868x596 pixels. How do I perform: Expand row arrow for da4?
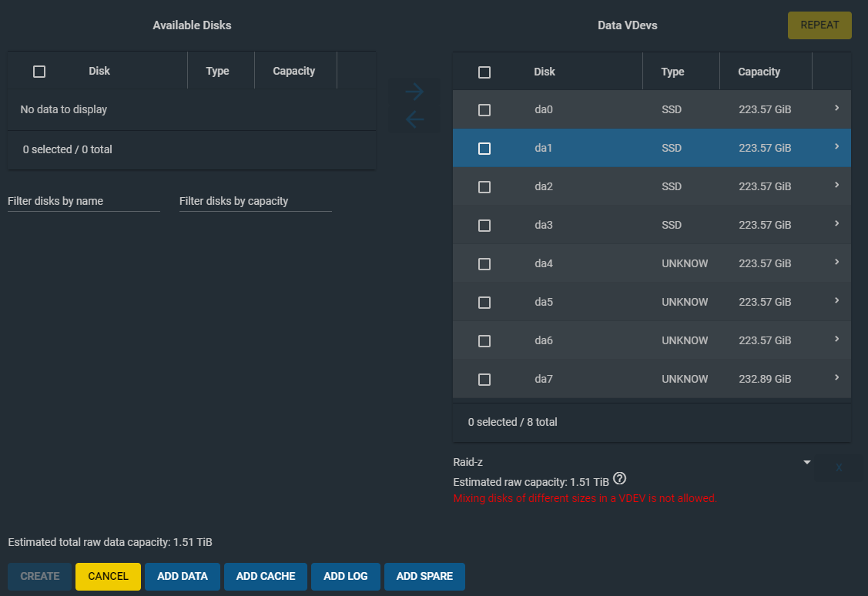(x=836, y=263)
